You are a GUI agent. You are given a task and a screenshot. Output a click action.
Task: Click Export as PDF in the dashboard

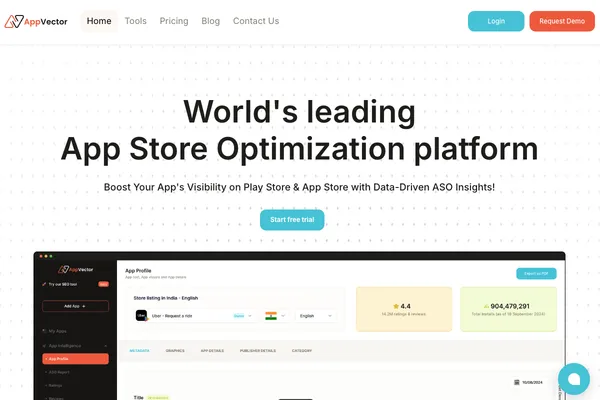(x=536, y=273)
